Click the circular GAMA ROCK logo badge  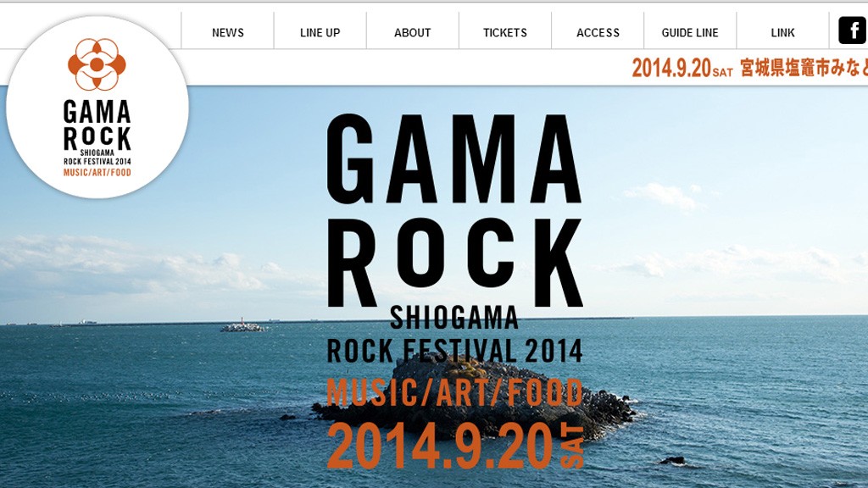click(x=97, y=107)
